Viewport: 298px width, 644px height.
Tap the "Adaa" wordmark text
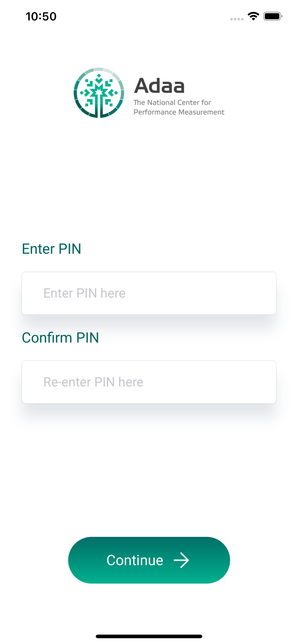pyautogui.click(x=159, y=86)
